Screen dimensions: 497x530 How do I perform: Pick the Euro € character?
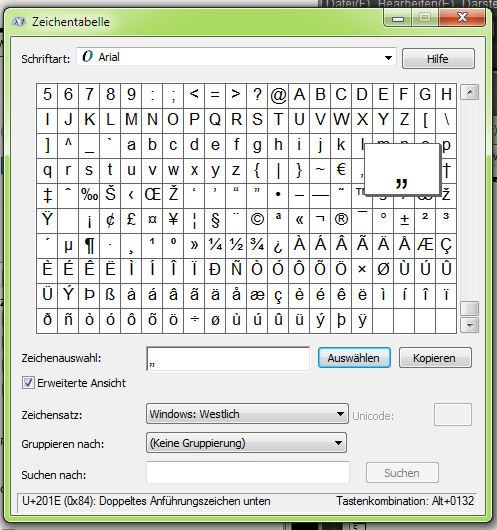(341, 170)
